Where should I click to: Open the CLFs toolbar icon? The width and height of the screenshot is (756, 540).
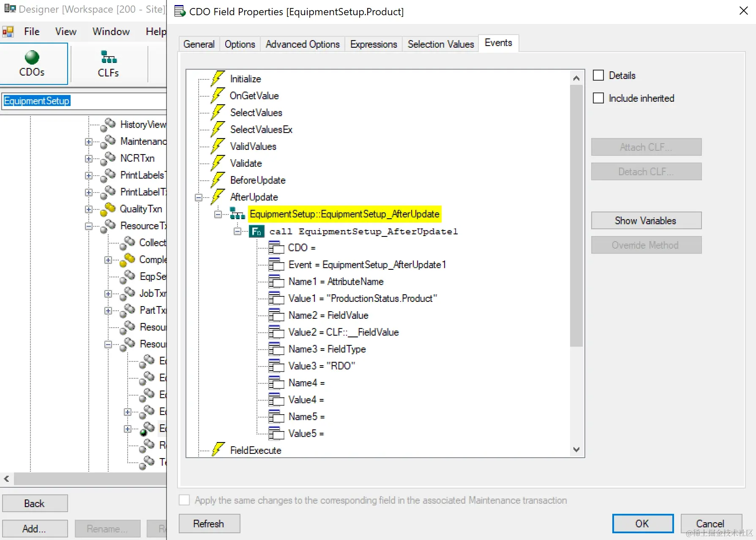[x=109, y=57]
